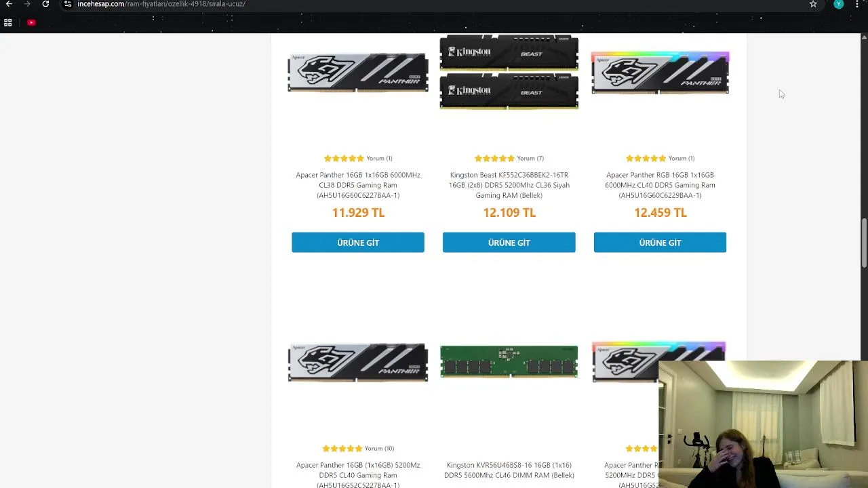This screenshot has width=868, height=488.
Task: Go to product Apacer Panther 11.929 TL
Action: (x=358, y=243)
